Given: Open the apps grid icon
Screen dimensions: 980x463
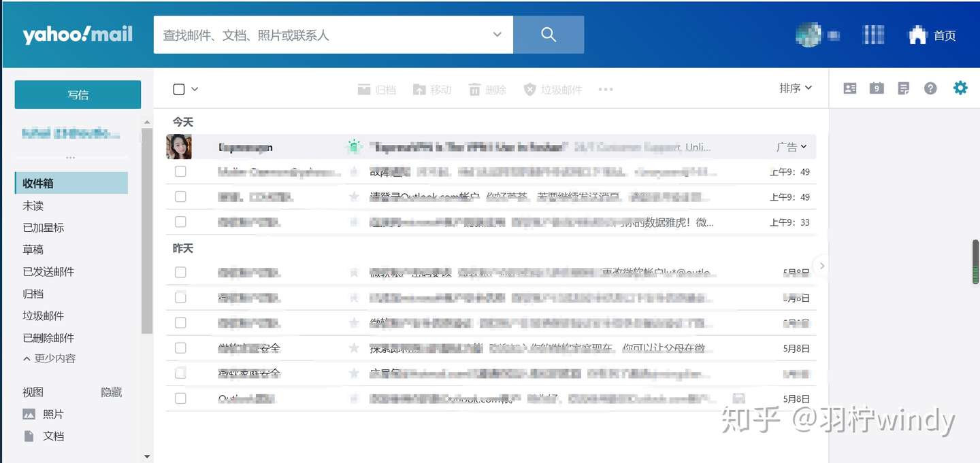Looking at the screenshot, I should (873, 35).
